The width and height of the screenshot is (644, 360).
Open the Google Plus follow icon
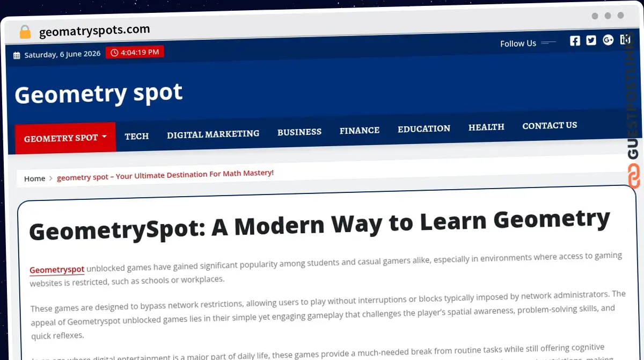608,40
